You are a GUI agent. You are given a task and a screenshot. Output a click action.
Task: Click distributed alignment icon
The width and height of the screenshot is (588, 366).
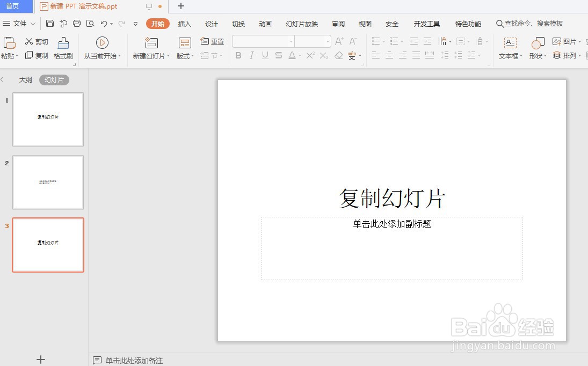pyautogui.click(x=430, y=55)
